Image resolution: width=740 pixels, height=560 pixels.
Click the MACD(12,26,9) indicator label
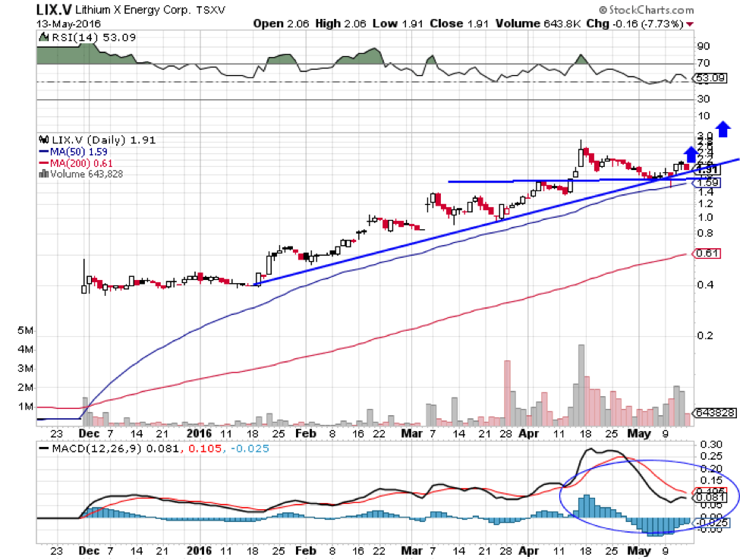tap(96, 448)
